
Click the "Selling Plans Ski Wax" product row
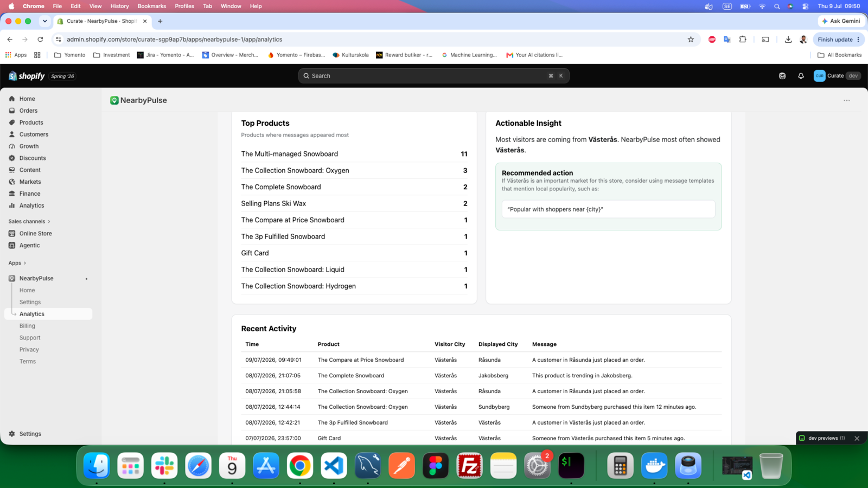pyautogui.click(x=354, y=203)
